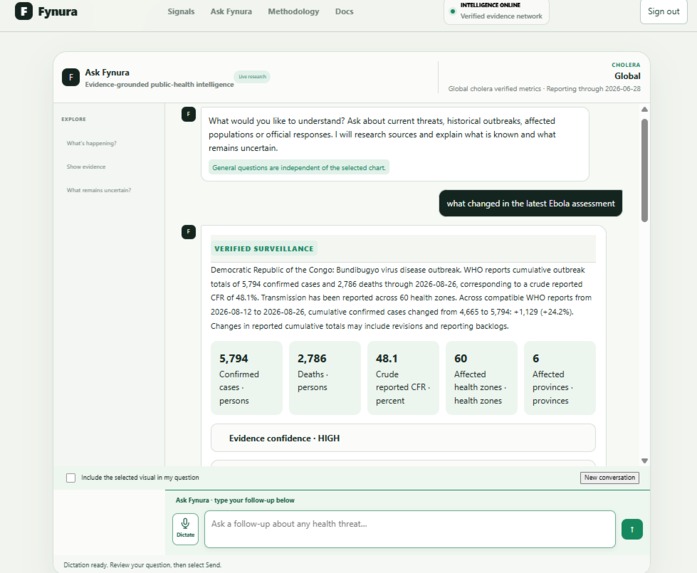Click Evidence-grounded public-health intelligence subtitle
This screenshot has height=573, width=697.
click(159, 84)
